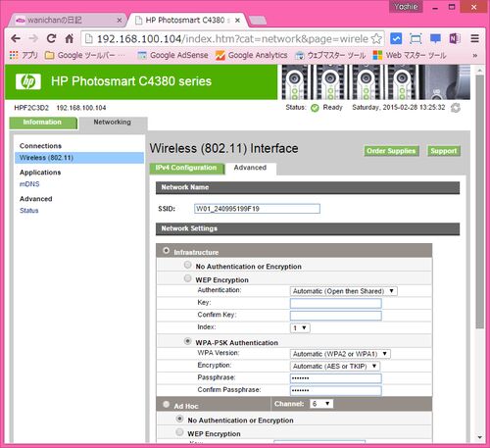
Task: Open the OneNote clipper extension icon
Action: 455,39
